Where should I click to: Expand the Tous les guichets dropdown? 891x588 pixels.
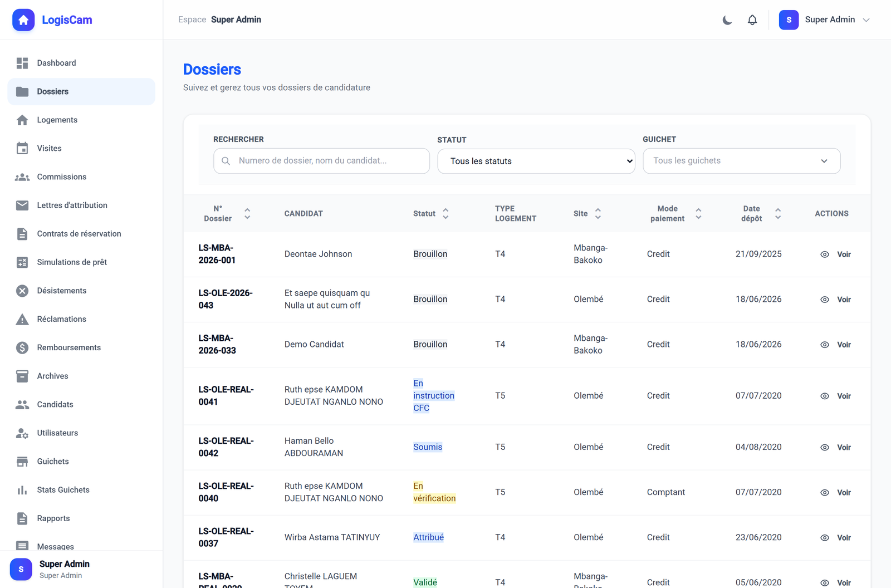click(741, 161)
